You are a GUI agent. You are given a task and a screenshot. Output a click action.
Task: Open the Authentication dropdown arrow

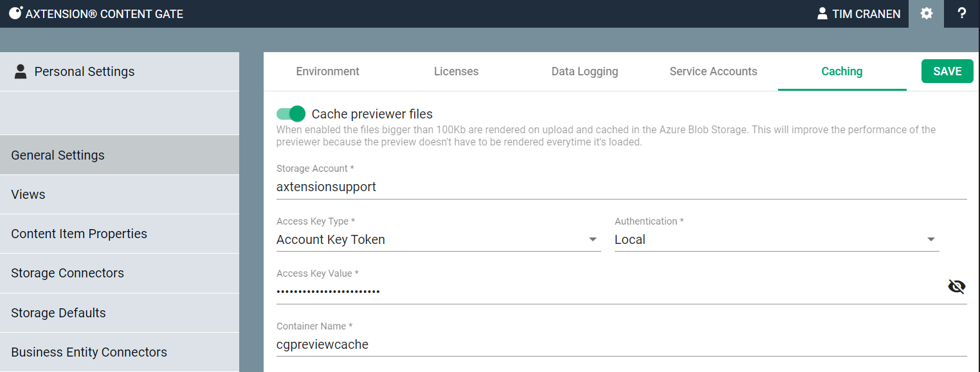coord(930,240)
